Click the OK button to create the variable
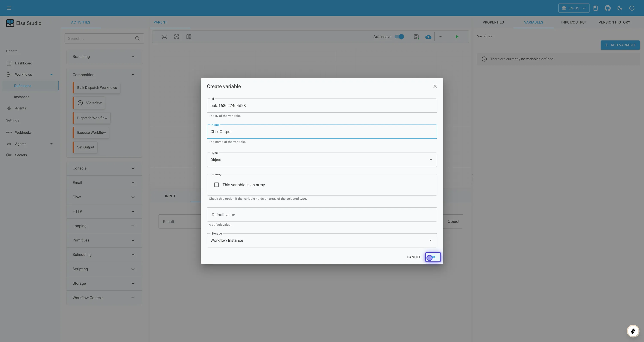 pos(433,257)
